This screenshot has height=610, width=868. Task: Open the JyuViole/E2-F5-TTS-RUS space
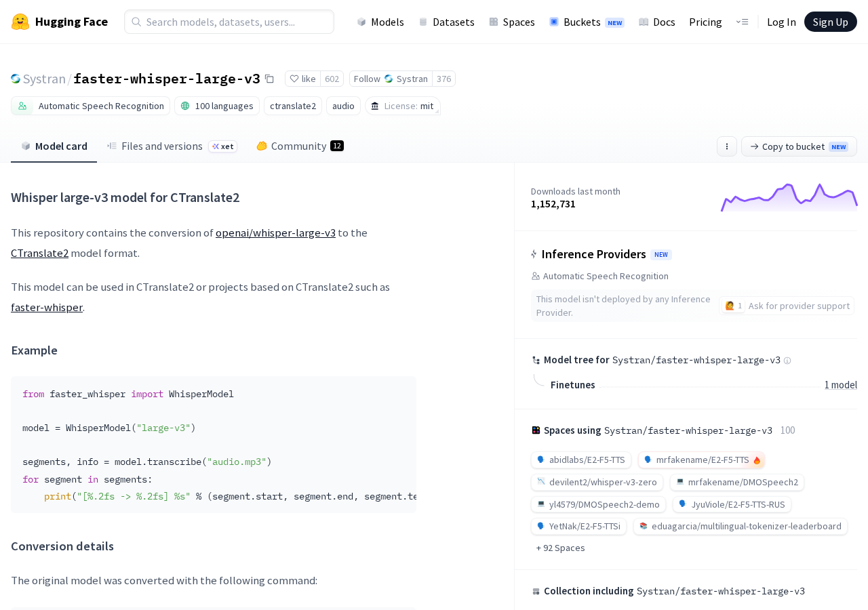[732, 504]
